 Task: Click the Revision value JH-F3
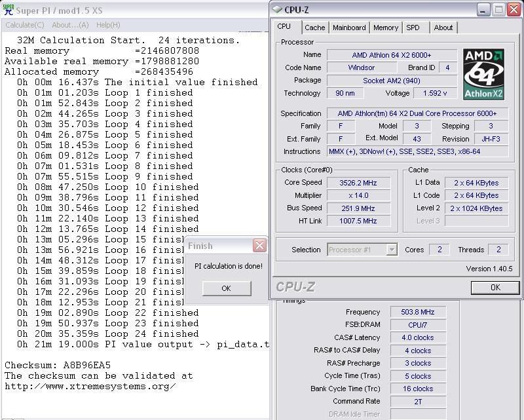[x=491, y=139]
